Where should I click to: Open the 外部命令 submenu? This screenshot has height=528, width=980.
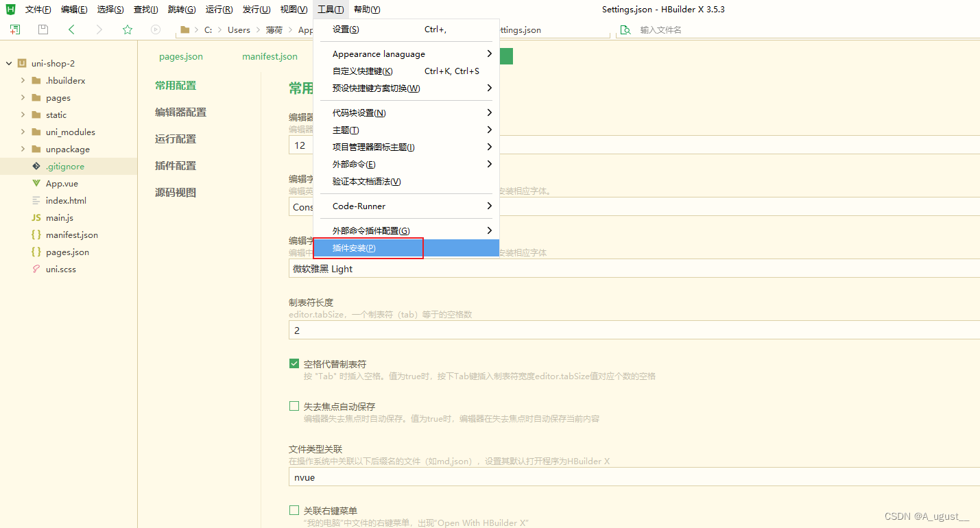[x=406, y=164]
